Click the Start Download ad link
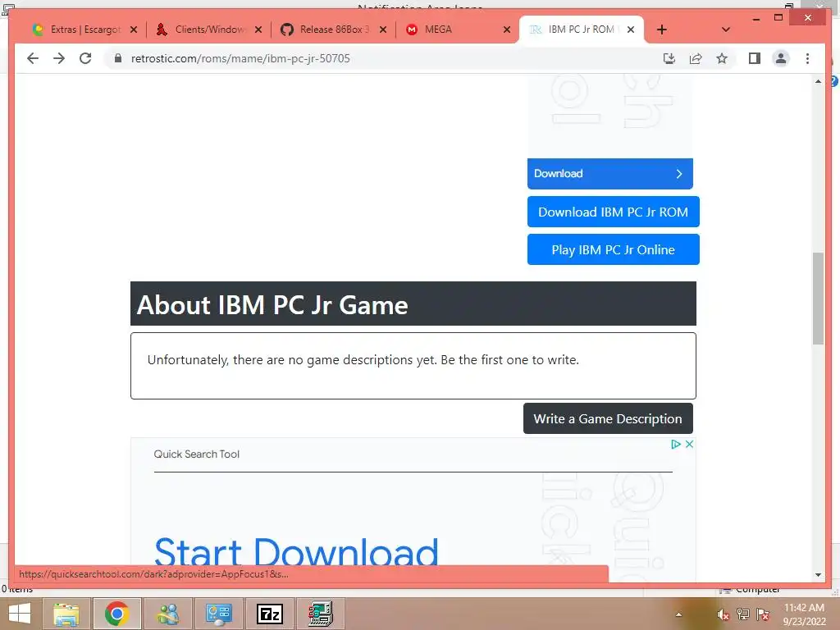Viewport: 840px width, 630px height. (296, 550)
